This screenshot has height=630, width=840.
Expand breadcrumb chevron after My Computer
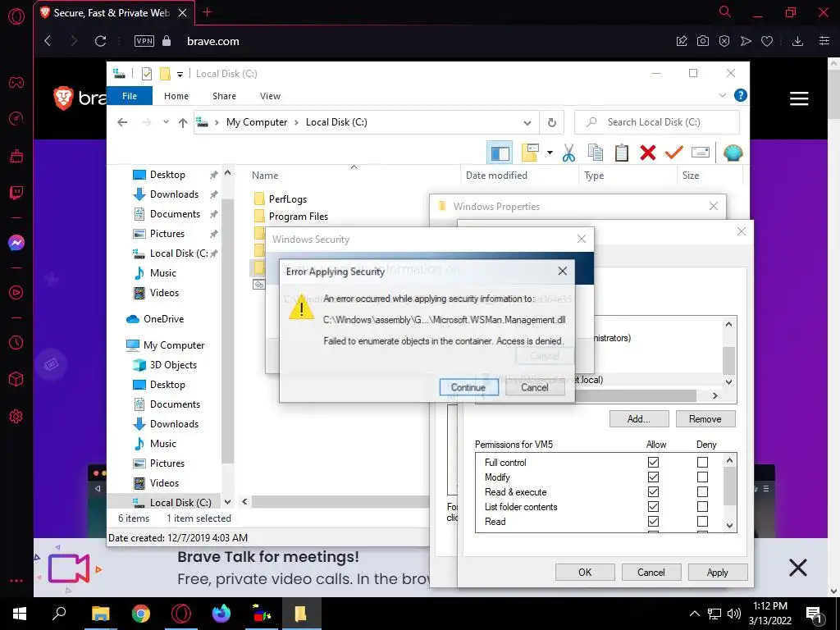[296, 123]
